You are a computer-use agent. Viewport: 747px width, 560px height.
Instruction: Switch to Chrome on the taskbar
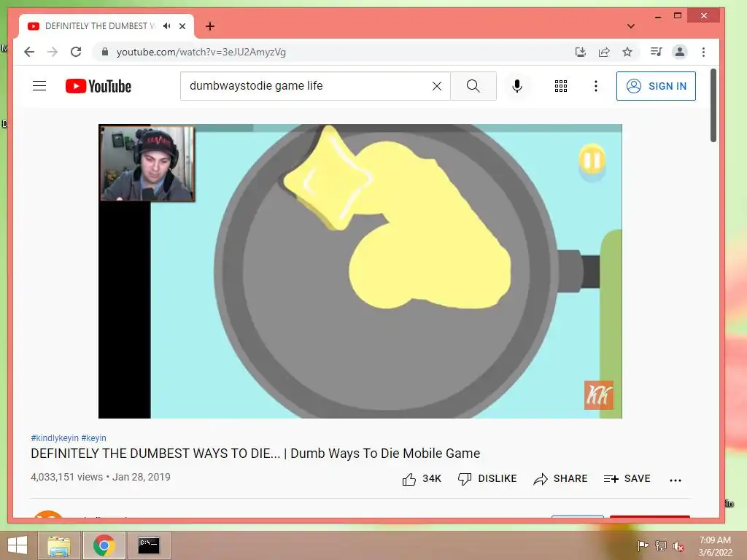104,545
